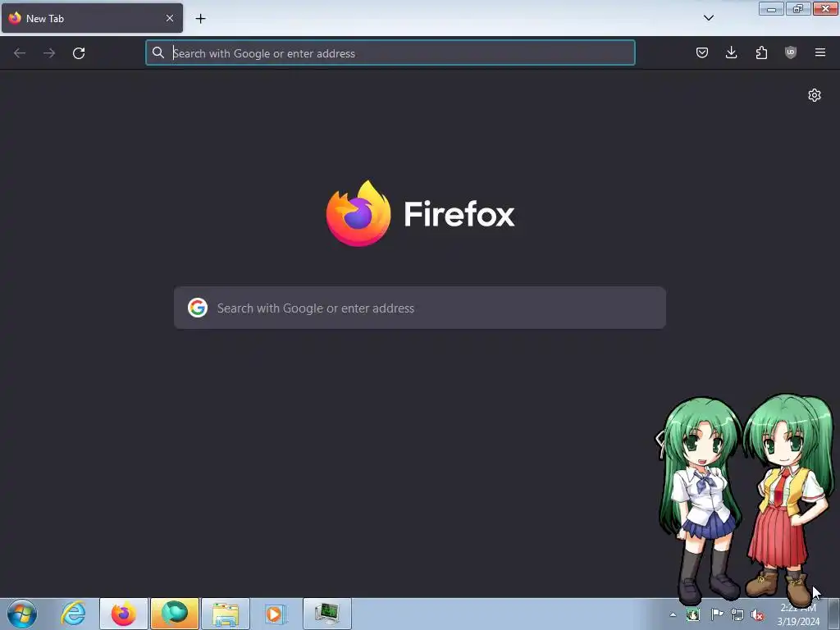Click the Firefox logo on page
This screenshot has height=630, width=840.
coord(358,213)
